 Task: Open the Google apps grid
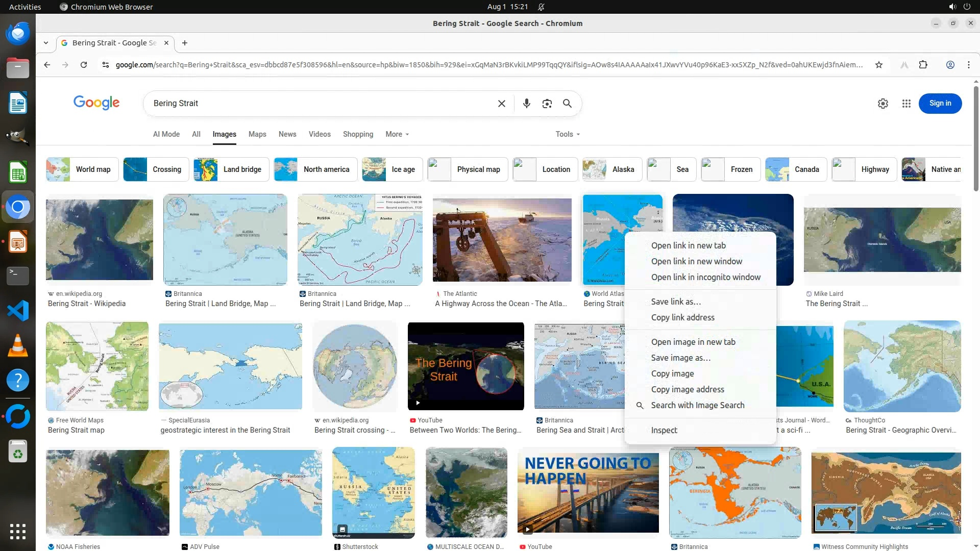coord(906,104)
